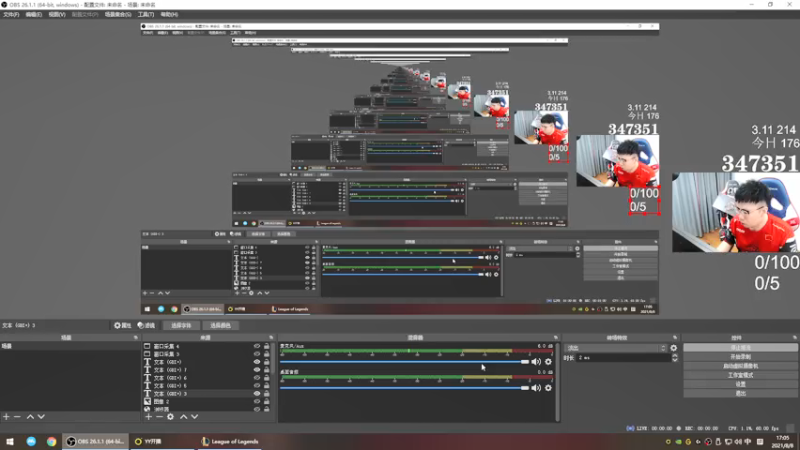
Task: Click the 退出 button
Action: click(740, 394)
